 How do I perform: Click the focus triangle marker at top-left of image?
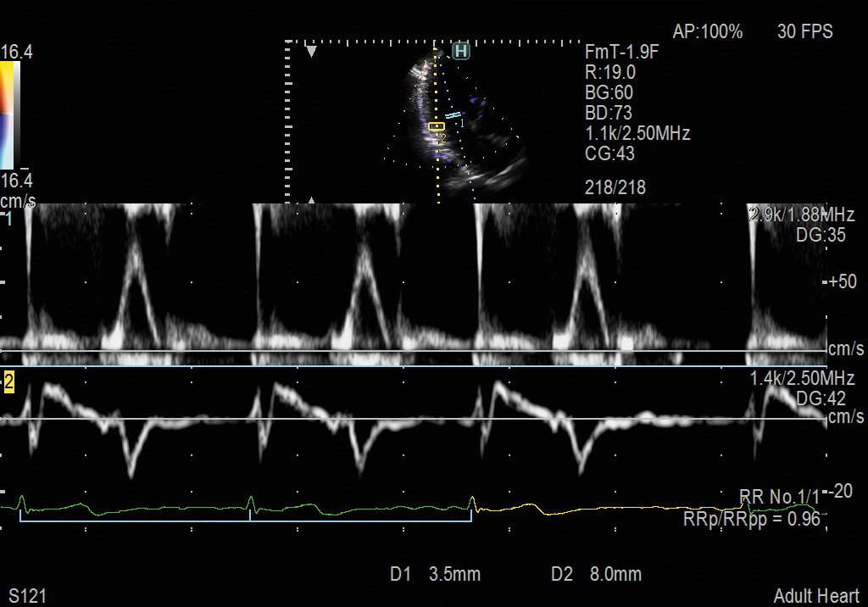[x=311, y=53]
